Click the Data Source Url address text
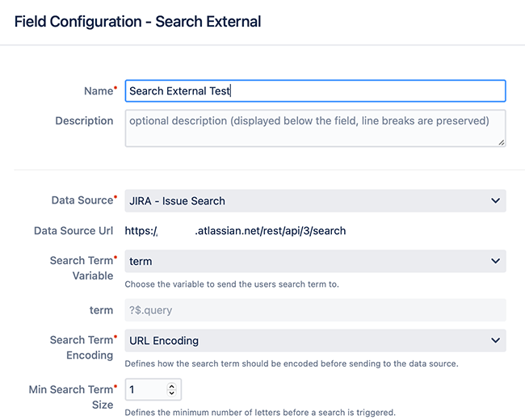This screenshot has width=525, height=420. 235,231
